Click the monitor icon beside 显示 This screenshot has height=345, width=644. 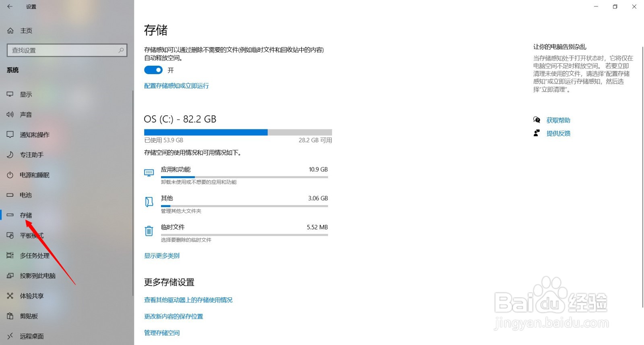pyautogui.click(x=10, y=94)
